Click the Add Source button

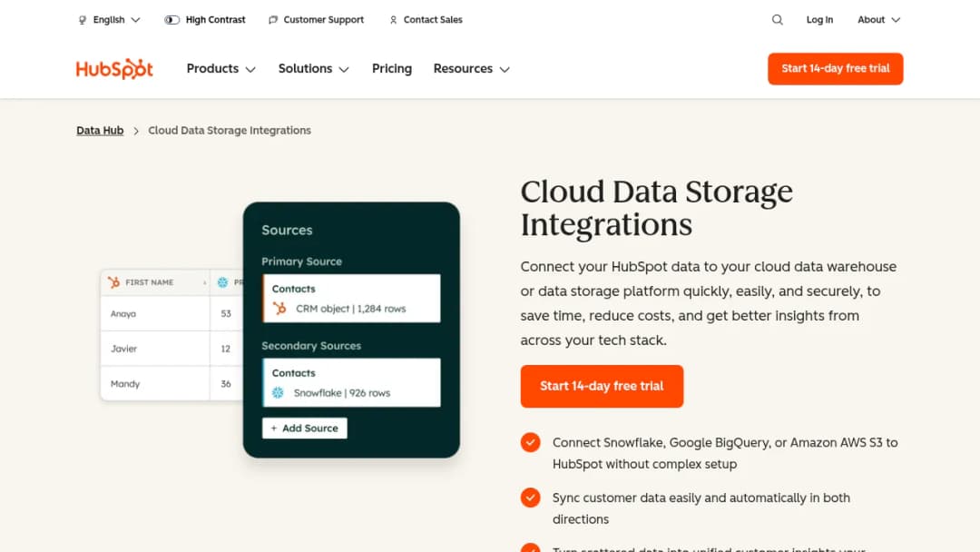click(304, 429)
